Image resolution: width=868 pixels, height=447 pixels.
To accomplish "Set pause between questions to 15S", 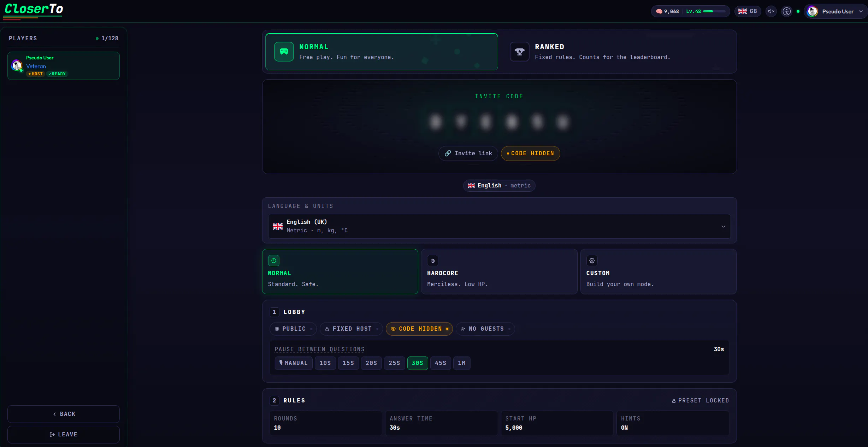I will click(x=348, y=363).
